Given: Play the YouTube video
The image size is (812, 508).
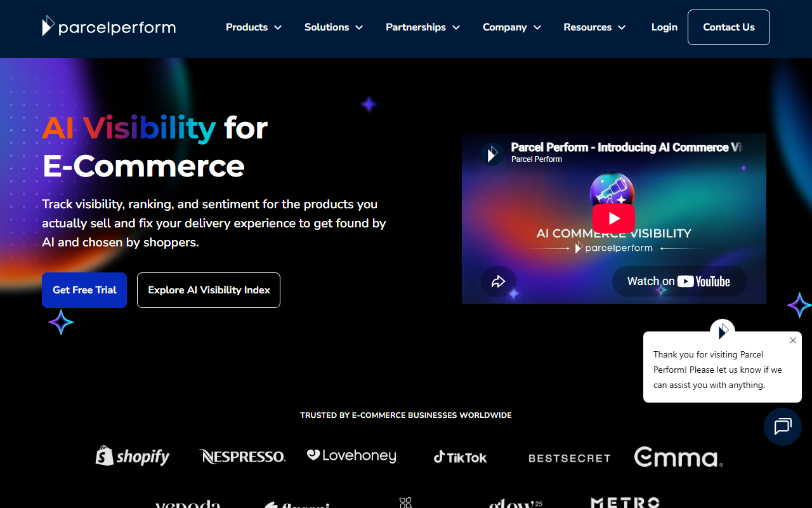Looking at the screenshot, I should [x=613, y=218].
